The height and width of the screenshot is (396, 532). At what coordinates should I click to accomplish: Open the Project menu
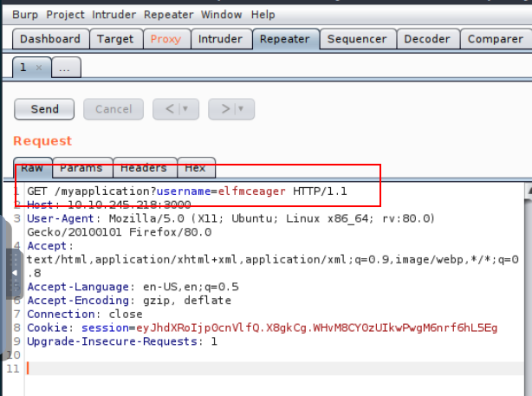click(x=66, y=15)
